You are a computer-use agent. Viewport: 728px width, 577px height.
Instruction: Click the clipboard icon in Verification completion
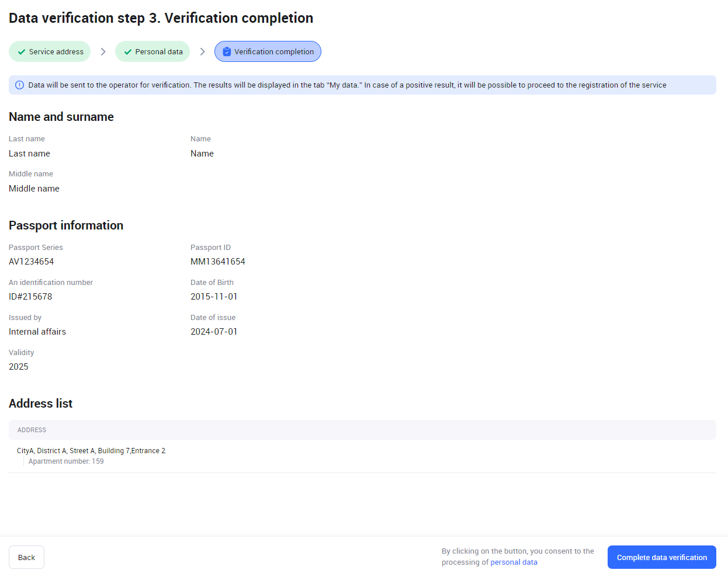click(227, 52)
